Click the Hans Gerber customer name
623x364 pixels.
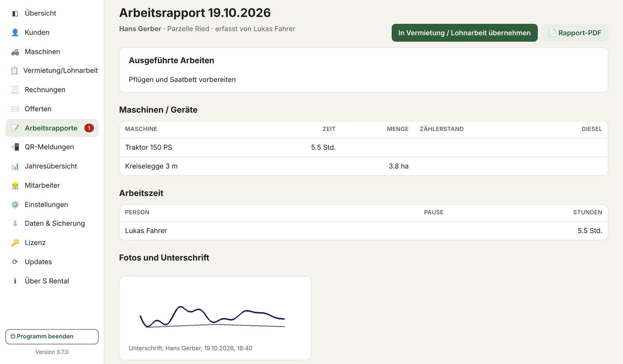140,29
